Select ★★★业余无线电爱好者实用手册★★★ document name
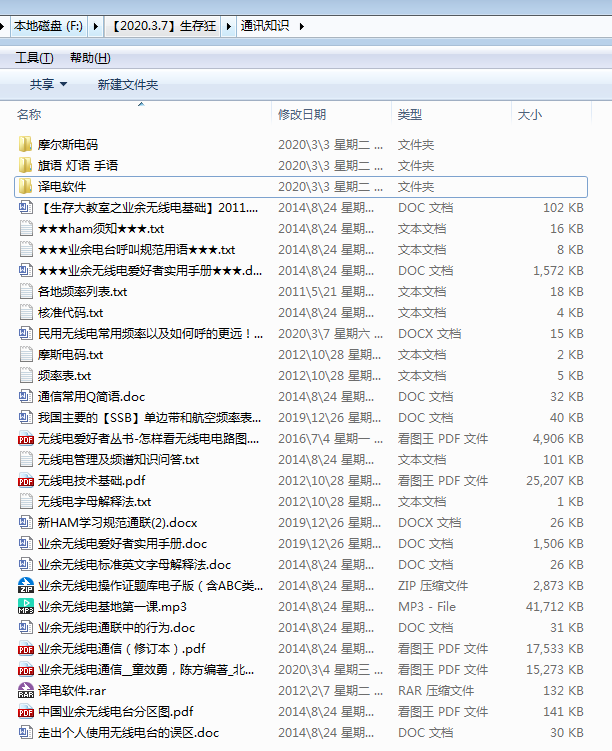Viewport: 612px width, 751px height. tap(150, 271)
